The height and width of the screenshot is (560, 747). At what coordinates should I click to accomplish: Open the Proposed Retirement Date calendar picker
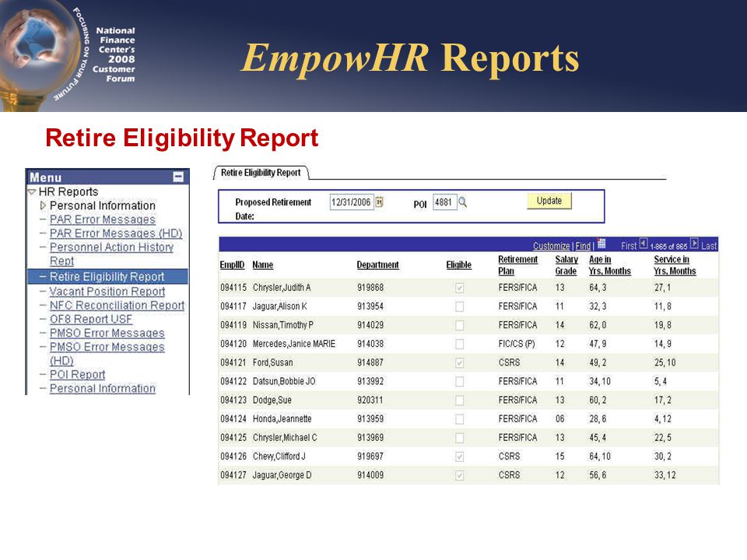point(379,202)
